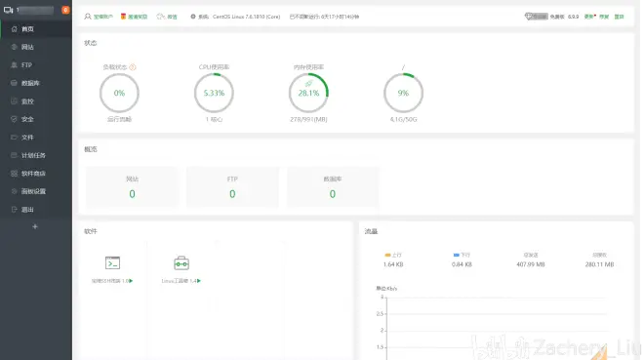Click the cloud WeChat icon in top bar
This screenshot has height=360, width=644.
tap(161, 17)
